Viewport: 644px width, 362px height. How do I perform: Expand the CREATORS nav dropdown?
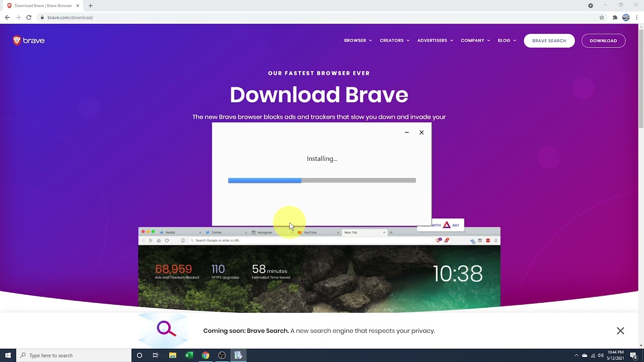click(x=394, y=41)
